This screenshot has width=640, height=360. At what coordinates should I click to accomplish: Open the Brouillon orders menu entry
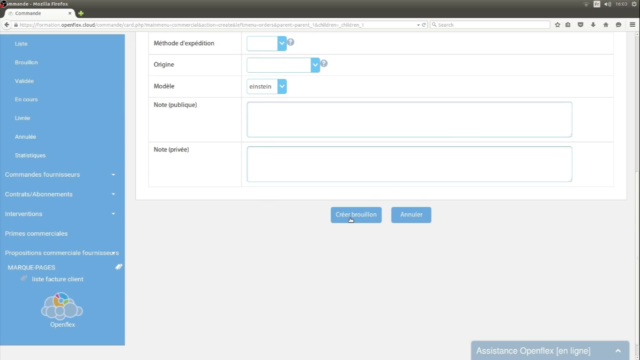(26, 62)
